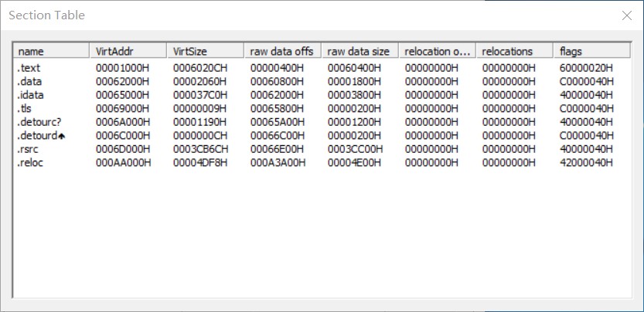This screenshot has height=312, width=644.
Task: Close the Section Table dialog
Action: [627, 15]
